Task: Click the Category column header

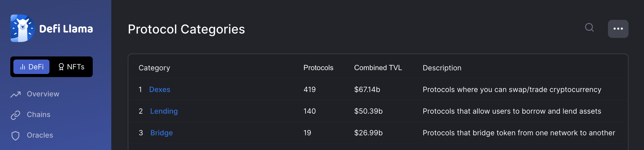Action: tap(154, 68)
